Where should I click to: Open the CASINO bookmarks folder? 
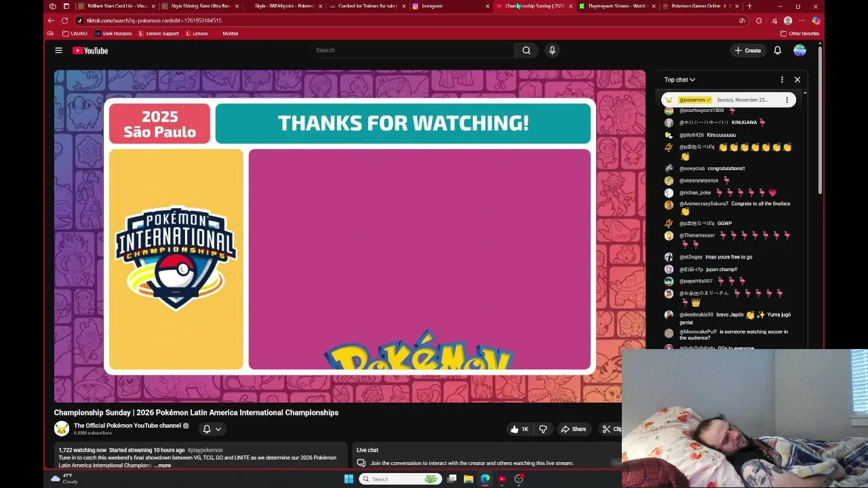[x=75, y=33]
